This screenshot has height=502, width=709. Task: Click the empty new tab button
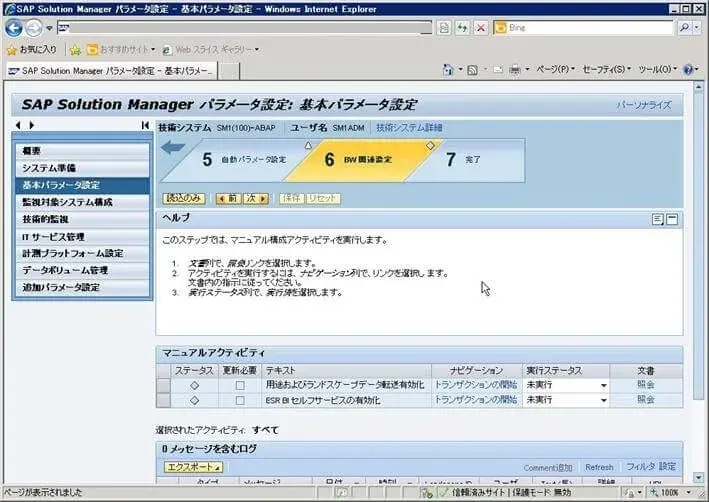coord(229,71)
